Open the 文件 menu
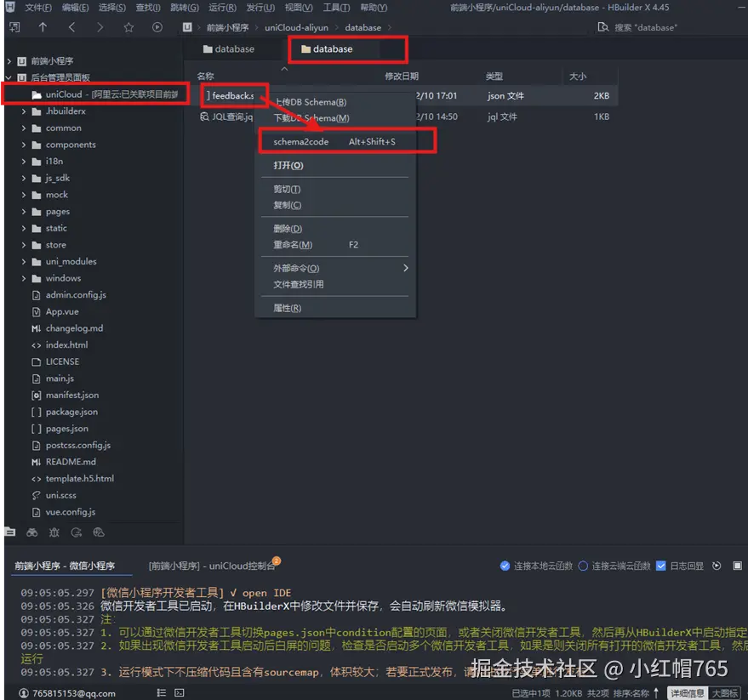The width and height of the screenshot is (748, 700). [38, 7]
